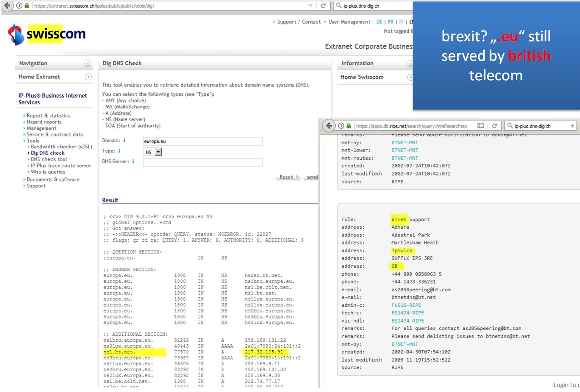
Task: Click the magnifier icon in Swisscom window search box
Action: click(x=339, y=6)
